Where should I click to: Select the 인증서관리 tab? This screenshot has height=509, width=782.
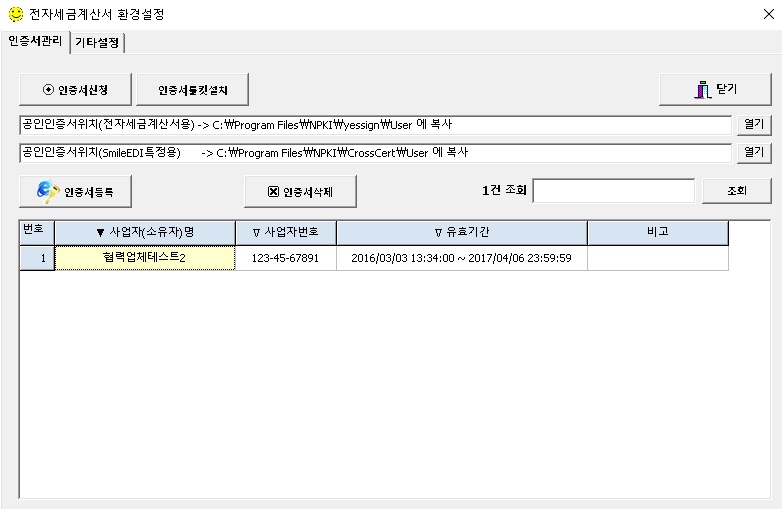click(x=35, y=42)
